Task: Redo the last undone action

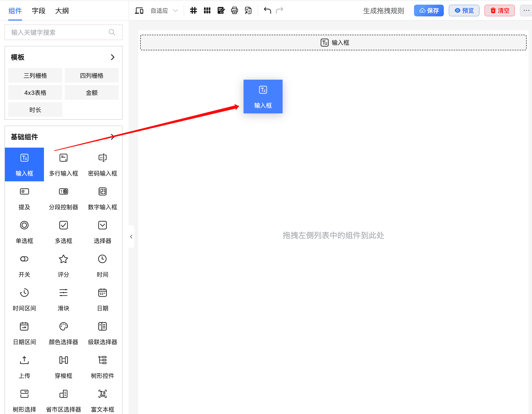Action: [279, 10]
